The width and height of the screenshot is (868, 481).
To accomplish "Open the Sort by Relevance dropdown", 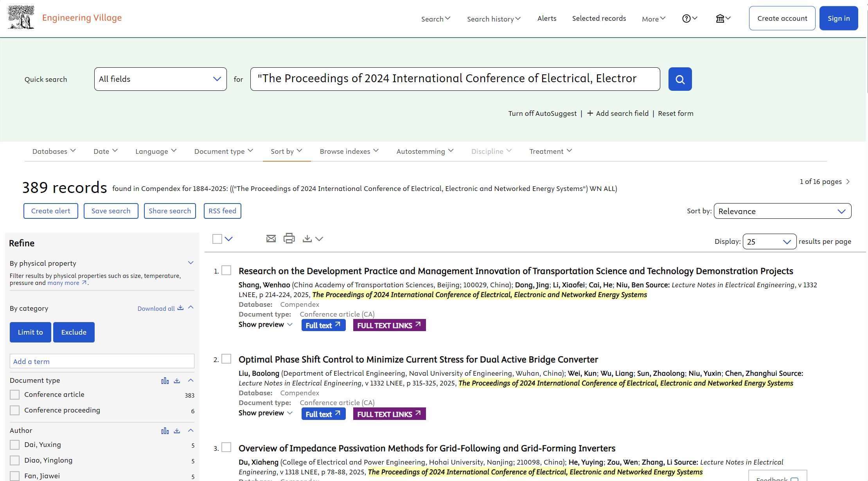I will point(782,211).
